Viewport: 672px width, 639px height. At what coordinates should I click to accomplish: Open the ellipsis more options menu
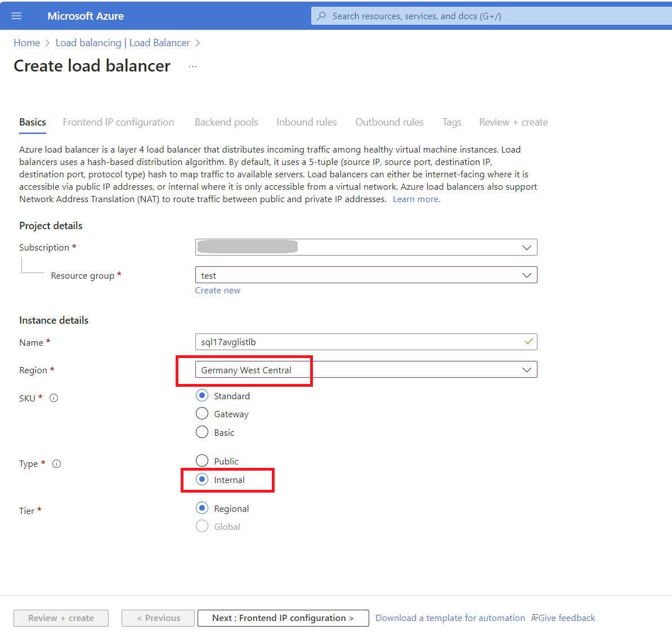pyautogui.click(x=193, y=66)
